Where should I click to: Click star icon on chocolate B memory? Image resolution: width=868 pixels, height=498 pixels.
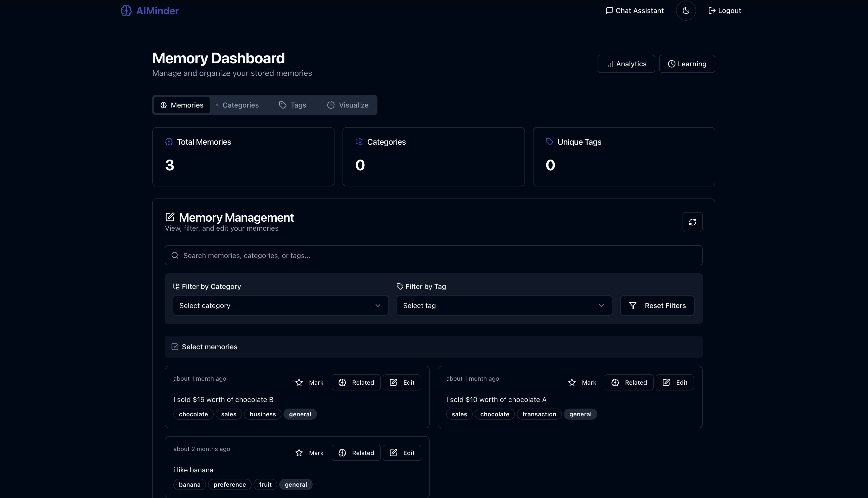[299, 382]
